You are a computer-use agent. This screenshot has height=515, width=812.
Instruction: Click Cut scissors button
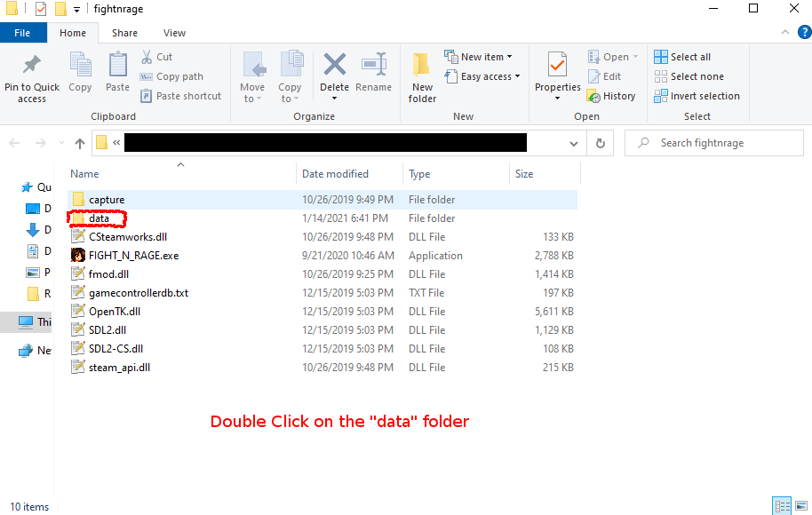click(156, 57)
